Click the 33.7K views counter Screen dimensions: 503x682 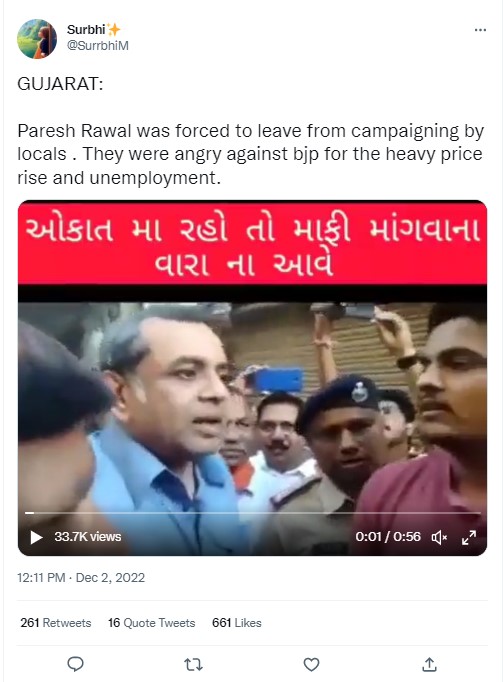(x=88, y=537)
